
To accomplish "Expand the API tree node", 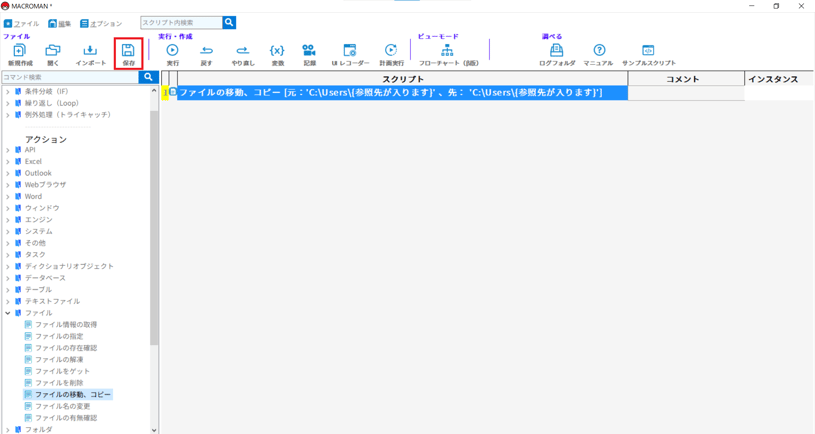I will tap(8, 150).
